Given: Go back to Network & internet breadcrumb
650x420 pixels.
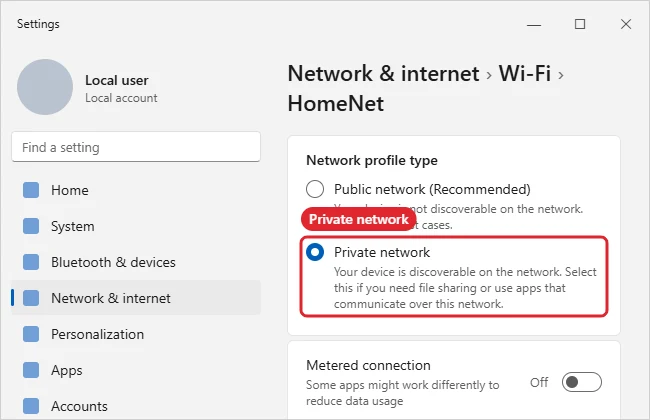Looking at the screenshot, I should (383, 73).
